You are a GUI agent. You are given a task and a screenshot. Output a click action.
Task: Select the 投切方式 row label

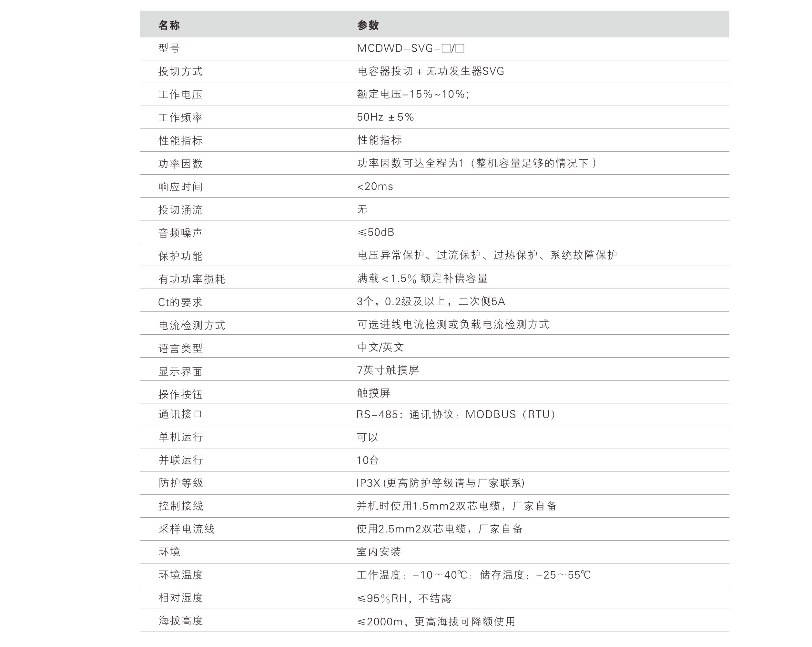click(x=180, y=71)
